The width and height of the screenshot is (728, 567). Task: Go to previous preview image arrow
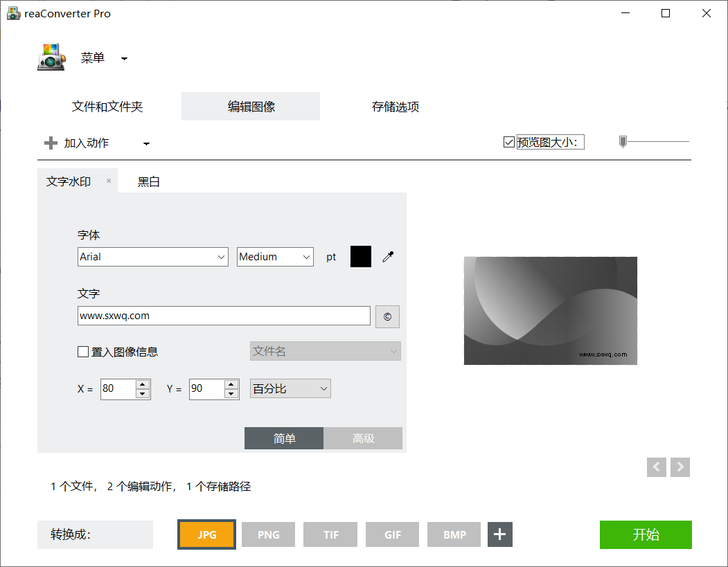click(657, 467)
